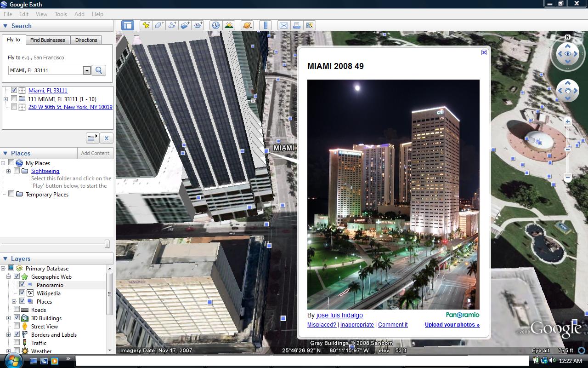Click the Fly To search field
Viewport: 588px width, 368px height.
tap(46, 70)
